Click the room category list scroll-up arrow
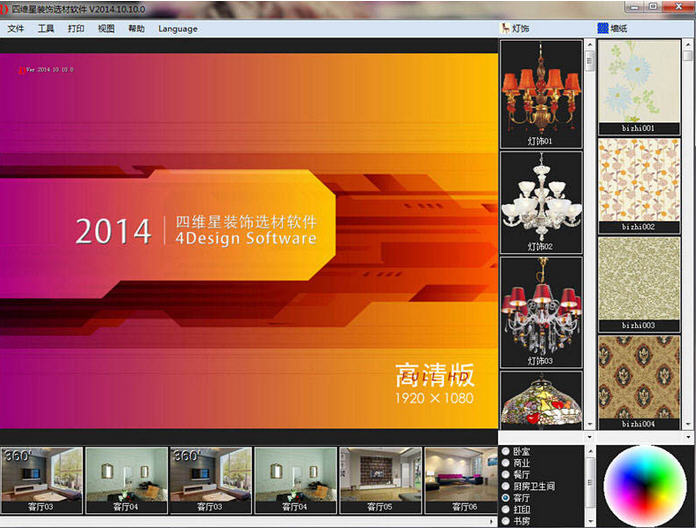The width and height of the screenshot is (696, 528). coord(590,451)
